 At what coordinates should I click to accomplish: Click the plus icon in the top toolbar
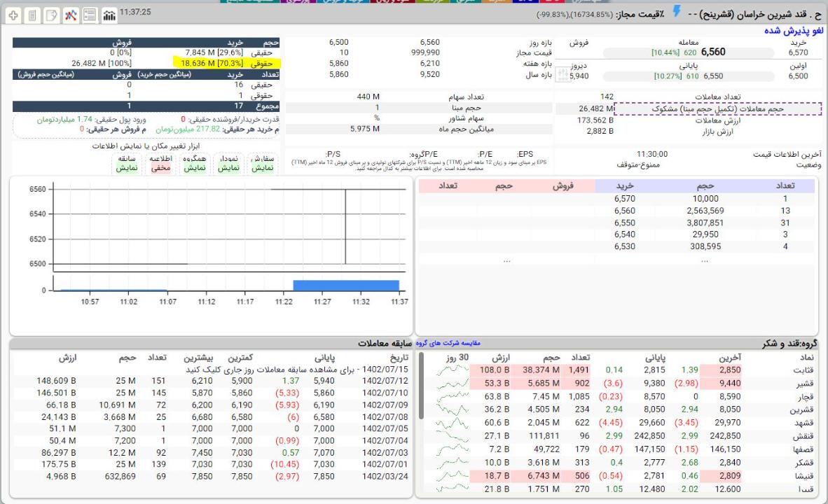pos(13,14)
